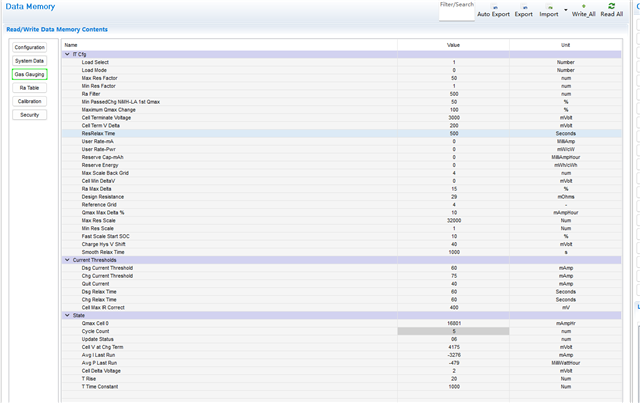The width and height of the screenshot is (640, 403).
Task: Edit the Qmax Cell 0 value
Action: coord(453,323)
